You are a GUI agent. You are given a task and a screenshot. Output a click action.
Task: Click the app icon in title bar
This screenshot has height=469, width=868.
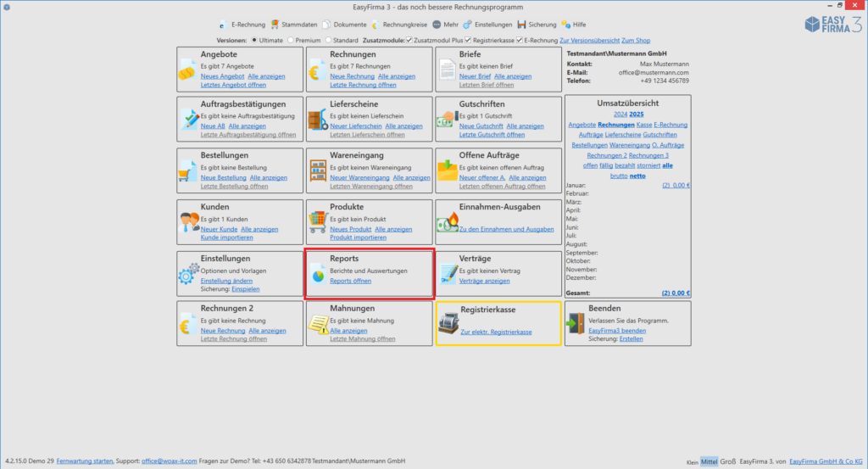click(7, 7)
